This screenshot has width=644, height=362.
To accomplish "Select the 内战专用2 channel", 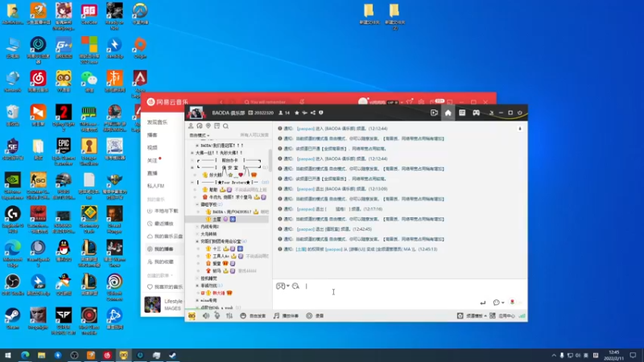I will (x=209, y=227).
